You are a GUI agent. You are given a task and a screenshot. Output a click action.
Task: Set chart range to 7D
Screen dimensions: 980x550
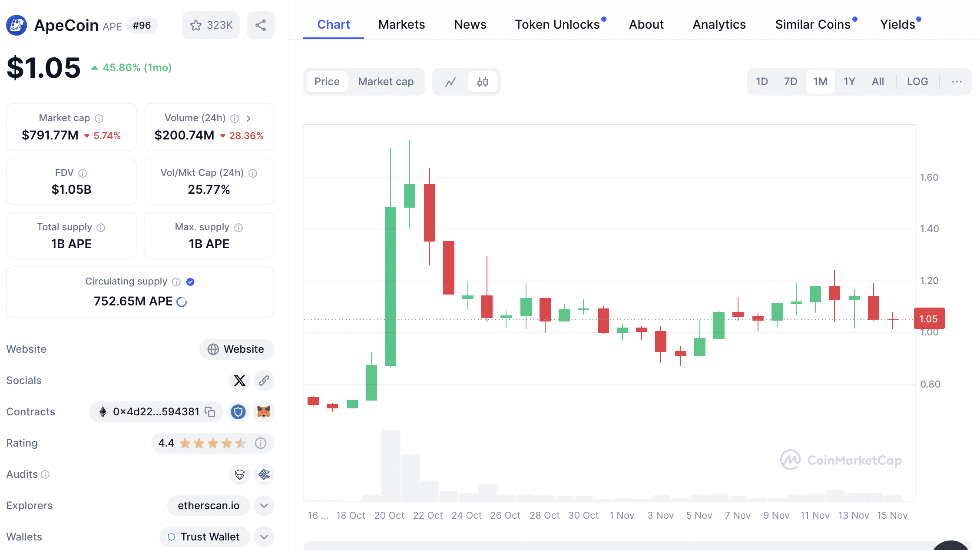pos(791,82)
